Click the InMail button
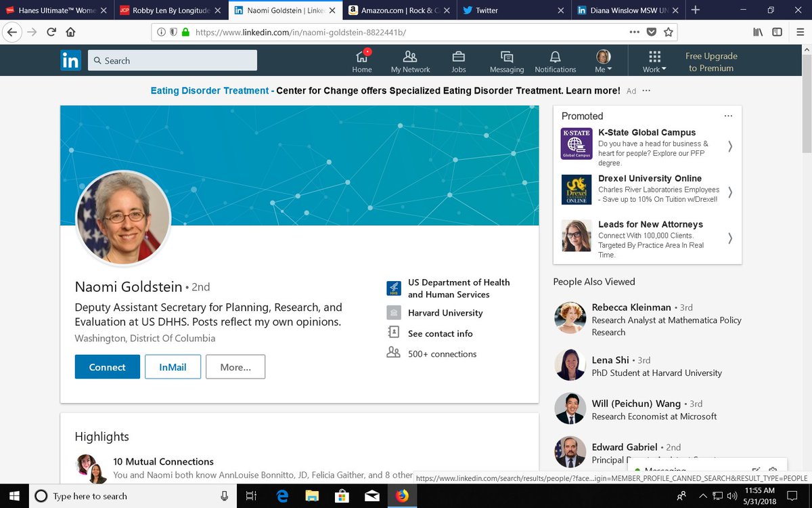Image resolution: width=812 pixels, height=508 pixels. 173,367
